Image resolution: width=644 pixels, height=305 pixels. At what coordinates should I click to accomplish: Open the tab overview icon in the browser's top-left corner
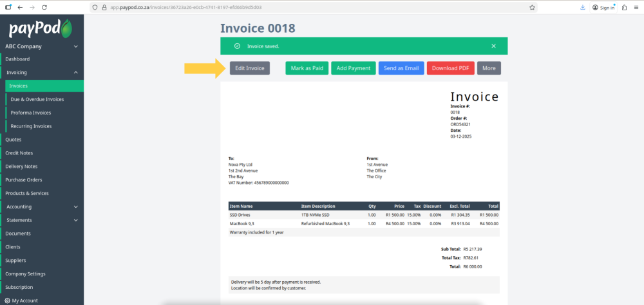coord(8,7)
